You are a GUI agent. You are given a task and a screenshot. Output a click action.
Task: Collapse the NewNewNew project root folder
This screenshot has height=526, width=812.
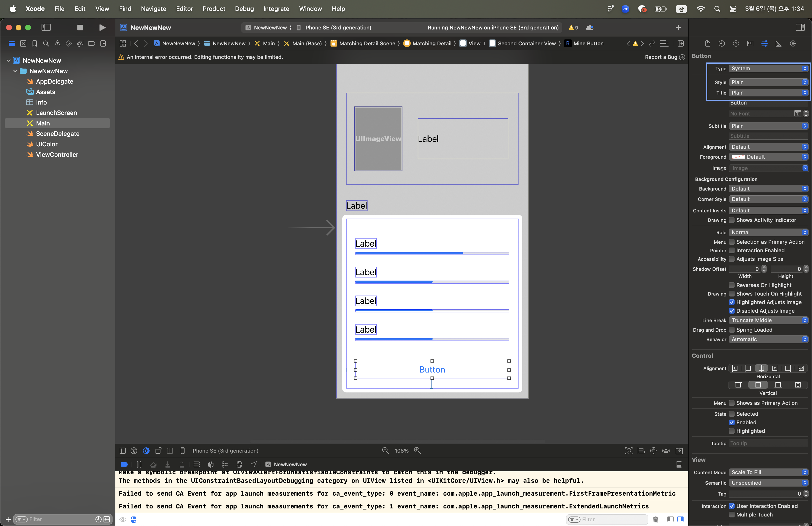[9, 60]
